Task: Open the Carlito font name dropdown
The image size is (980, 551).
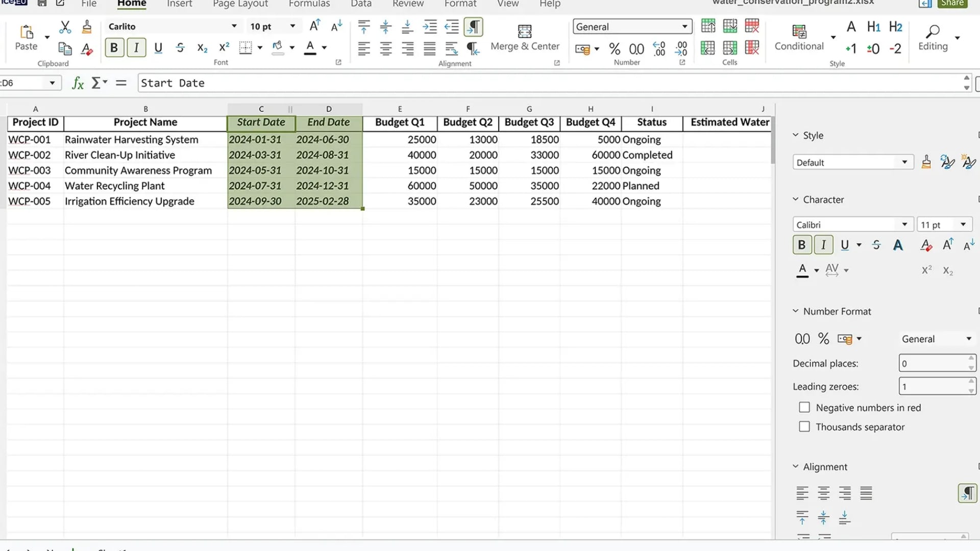Action: (x=234, y=26)
